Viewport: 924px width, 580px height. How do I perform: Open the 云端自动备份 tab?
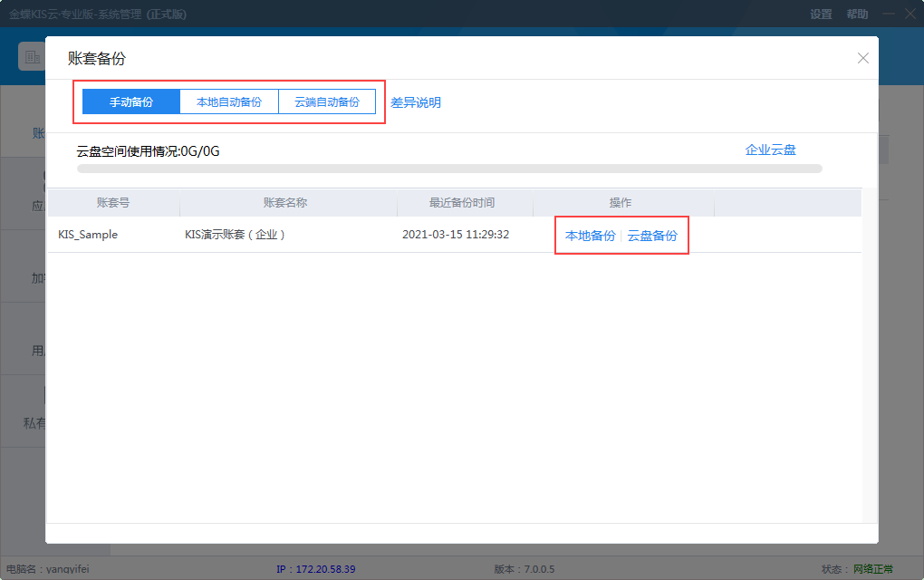[327, 102]
